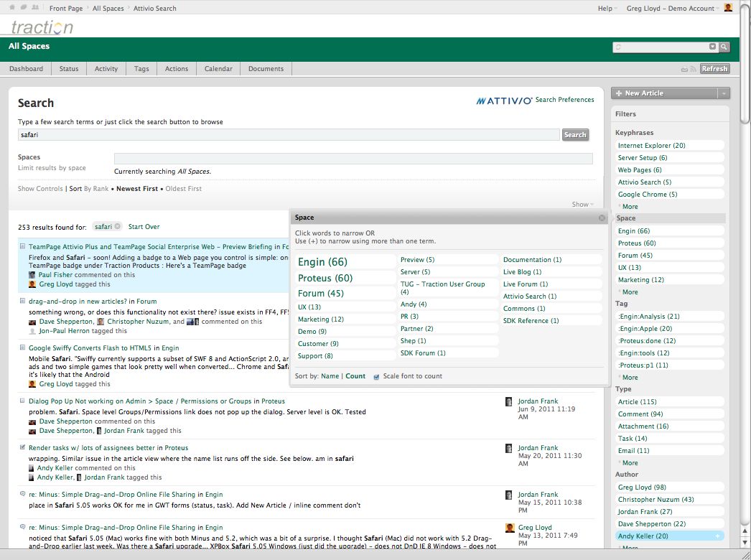751x560 pixels.
Task: Sort results by Rank
Action: tap(96, 189)
